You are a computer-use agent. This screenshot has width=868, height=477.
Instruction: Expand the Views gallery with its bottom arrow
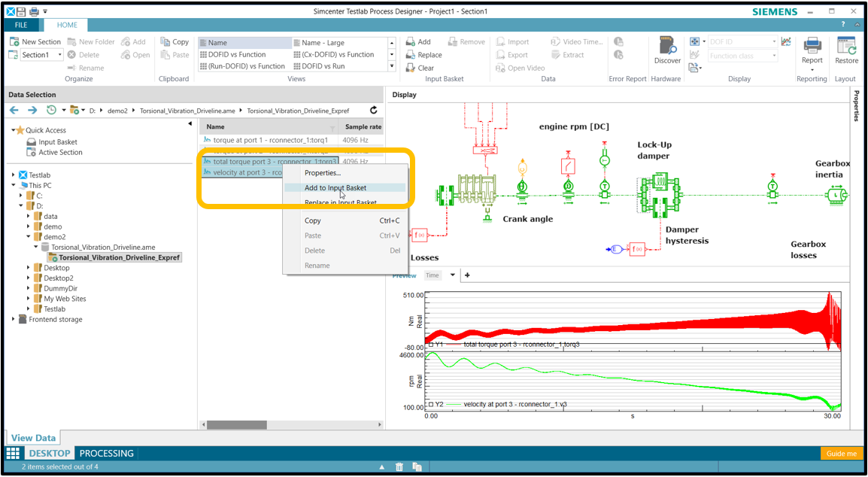392,66
